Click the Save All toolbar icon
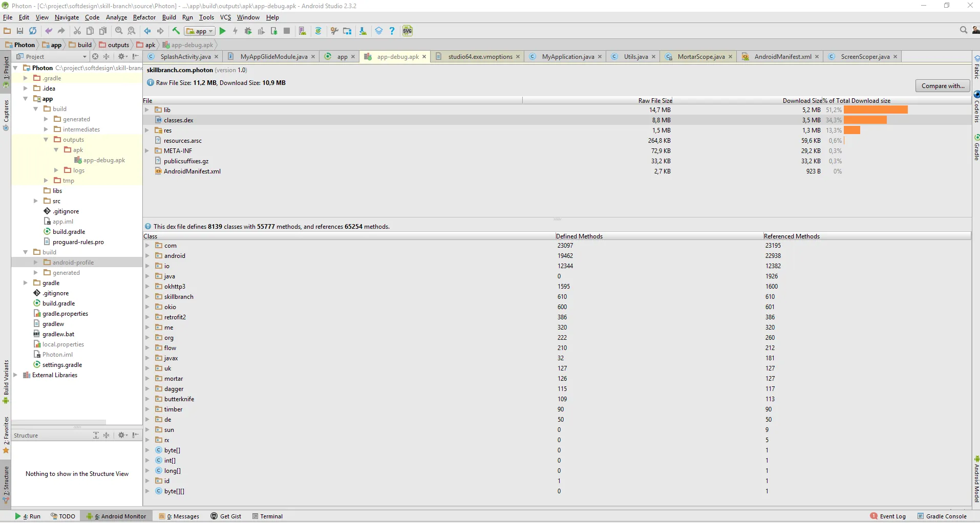 pos(20,31)
